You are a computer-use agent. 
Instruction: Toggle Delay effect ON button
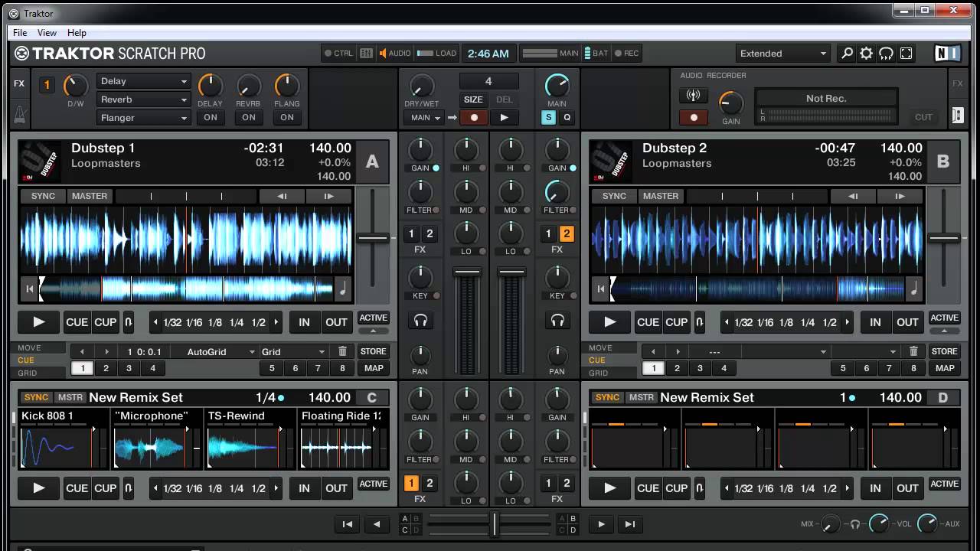[211, 117]
